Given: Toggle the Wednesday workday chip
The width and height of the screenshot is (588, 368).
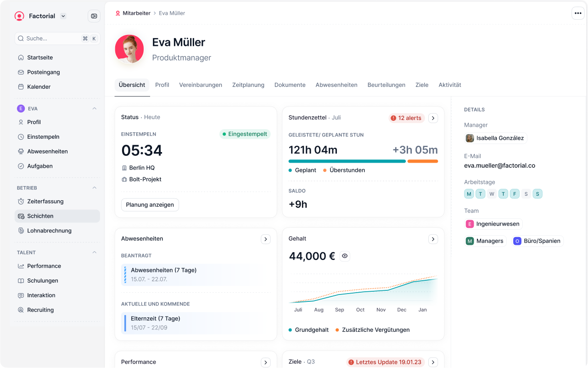Looking at the screenshot, I should [492, 194].
